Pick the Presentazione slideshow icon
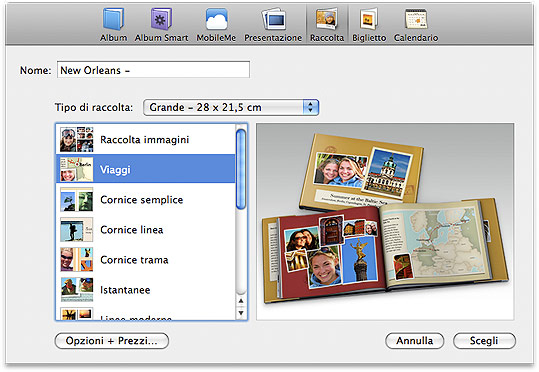 (x=273, y=19)
